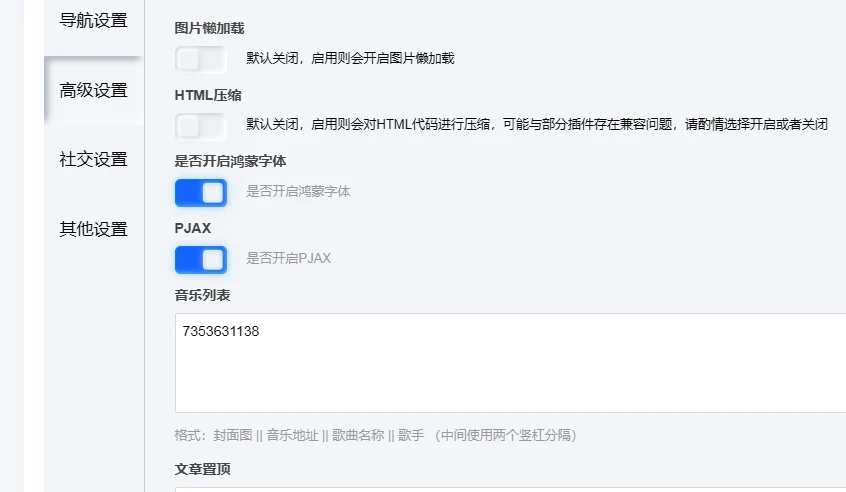Click the gray 是否开启PJAX description text
846x492 pixels.
pyautogui.click(x=288, y=259)
